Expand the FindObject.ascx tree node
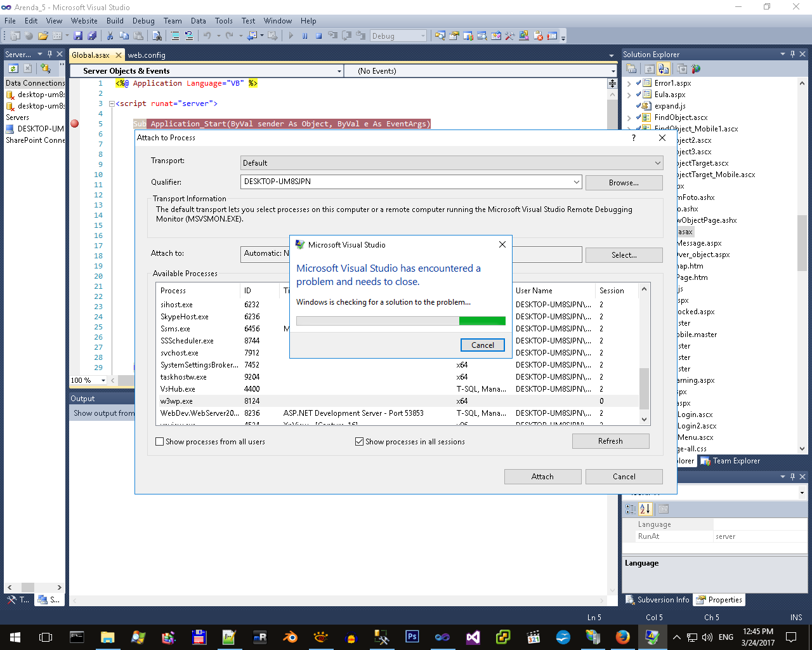812x650 pixels. point(629,117)
